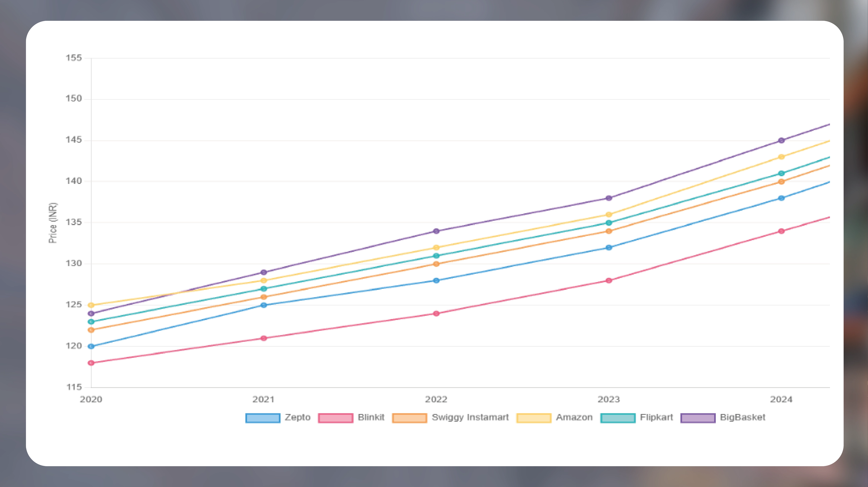The width and height of the screenshot is (868, 487).
Task: Toggle the Blinkit legend color box
Action: click(x=336, y=418)
